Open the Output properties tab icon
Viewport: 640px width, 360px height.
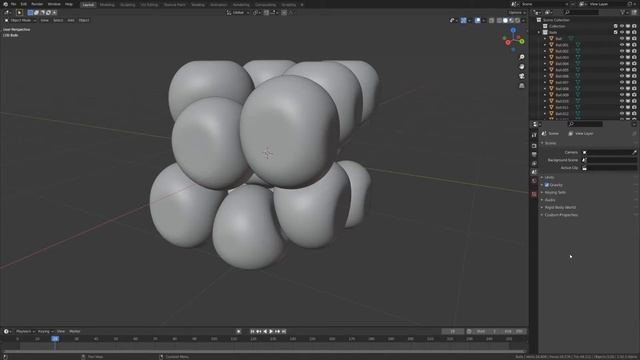point(534,155)
